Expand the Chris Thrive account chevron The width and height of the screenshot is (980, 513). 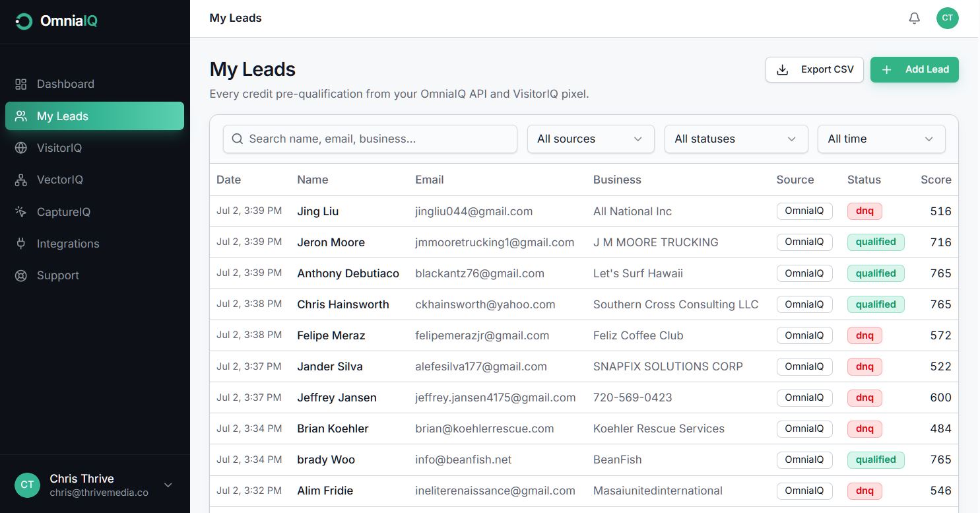click(x=168, y=485)
